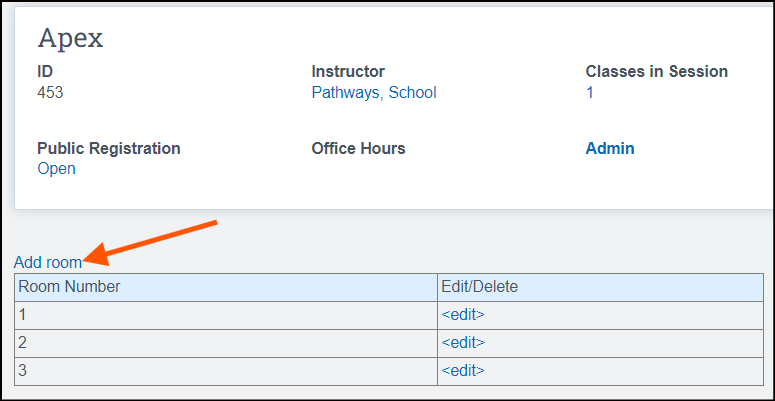Click room number 3 cell
The image size is (775, 401).
[226, 371]
